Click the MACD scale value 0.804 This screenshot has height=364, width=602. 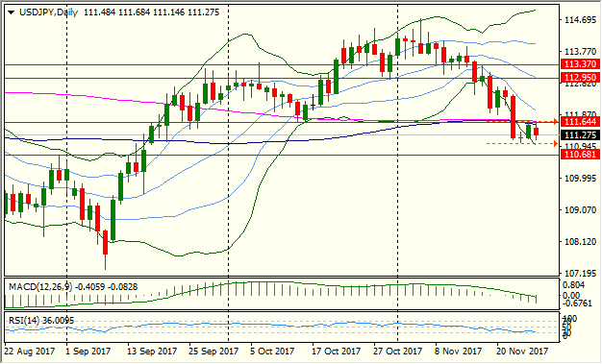pos(573,285)
